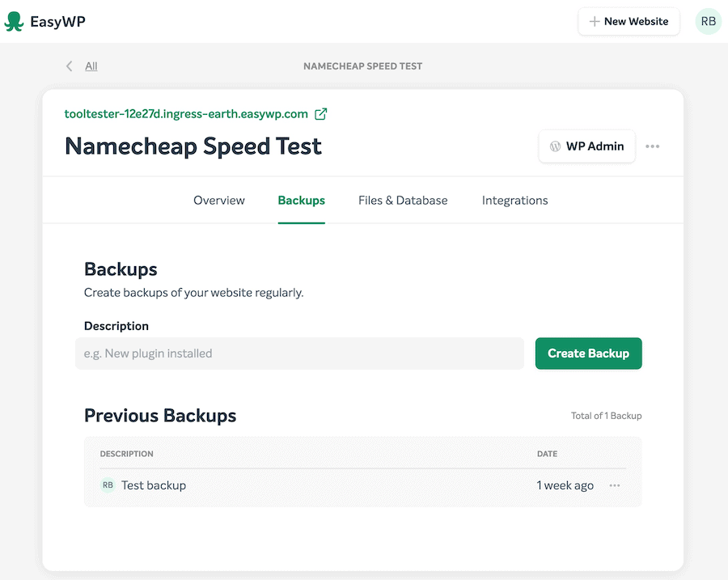Click the Previous Backups heading
Screen dimensions: 728x580
click(160, 416)
